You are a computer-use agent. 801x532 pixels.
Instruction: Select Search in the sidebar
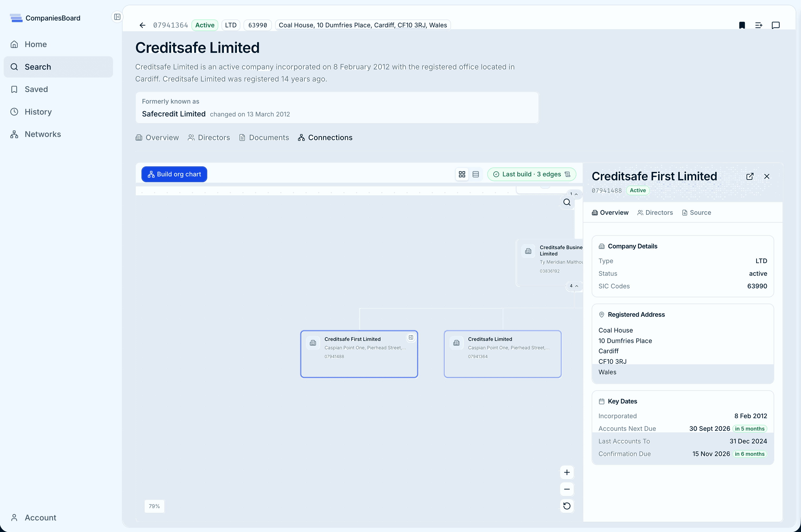58,67
